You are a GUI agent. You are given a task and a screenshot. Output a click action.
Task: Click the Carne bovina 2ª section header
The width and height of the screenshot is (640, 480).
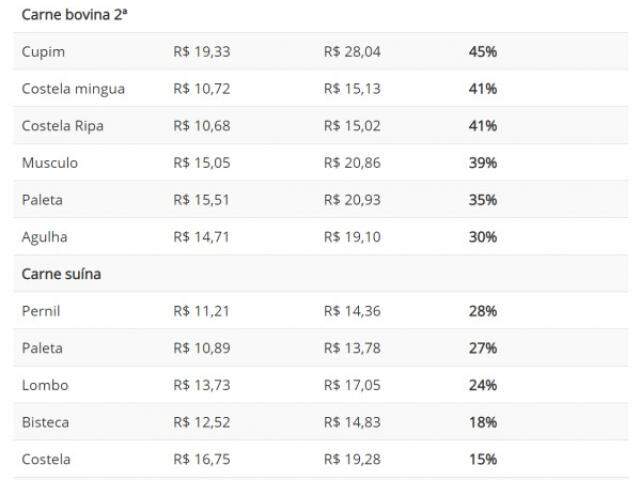tap(74, 15)
